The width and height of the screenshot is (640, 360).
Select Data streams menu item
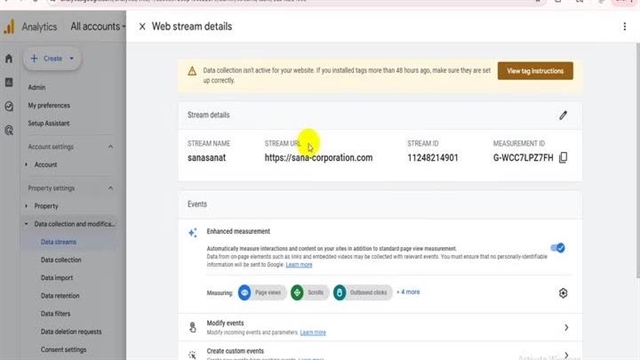(58, 242)
